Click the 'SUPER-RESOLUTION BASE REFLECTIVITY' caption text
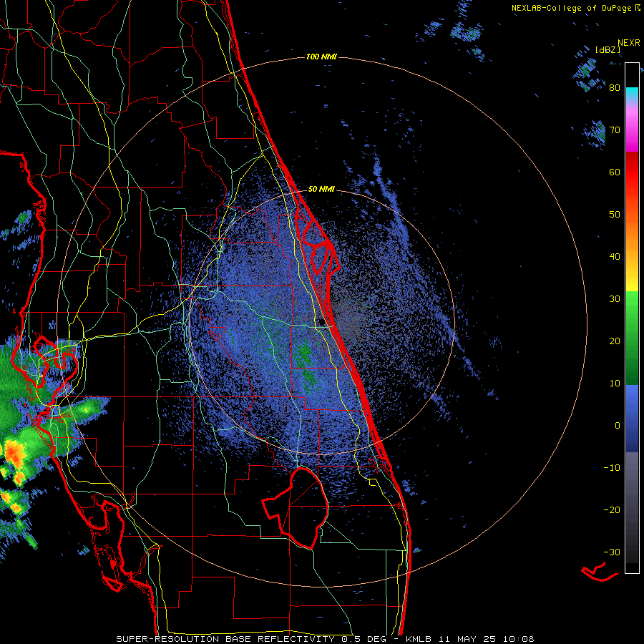 tap(225, 639)
